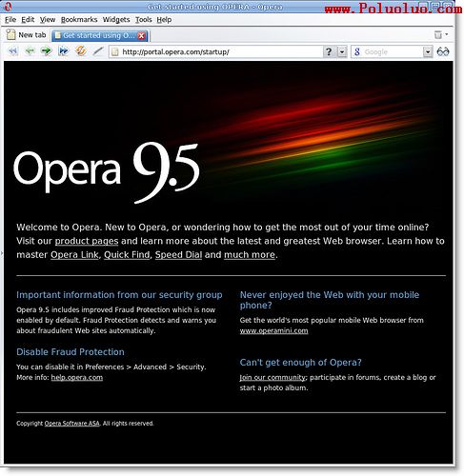Click the question mark security icon
Screen dimensions: 464x476
tap(329, 51)
